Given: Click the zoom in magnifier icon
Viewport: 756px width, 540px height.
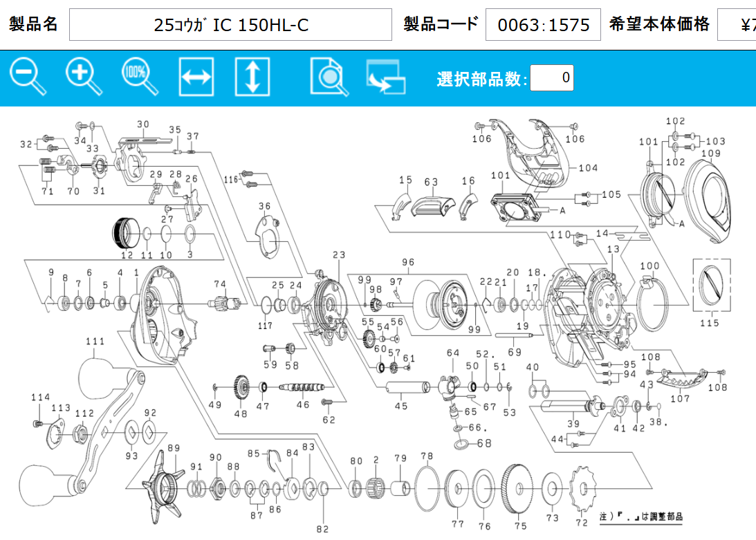Looking at the screenshot, I should coord(84,77).
